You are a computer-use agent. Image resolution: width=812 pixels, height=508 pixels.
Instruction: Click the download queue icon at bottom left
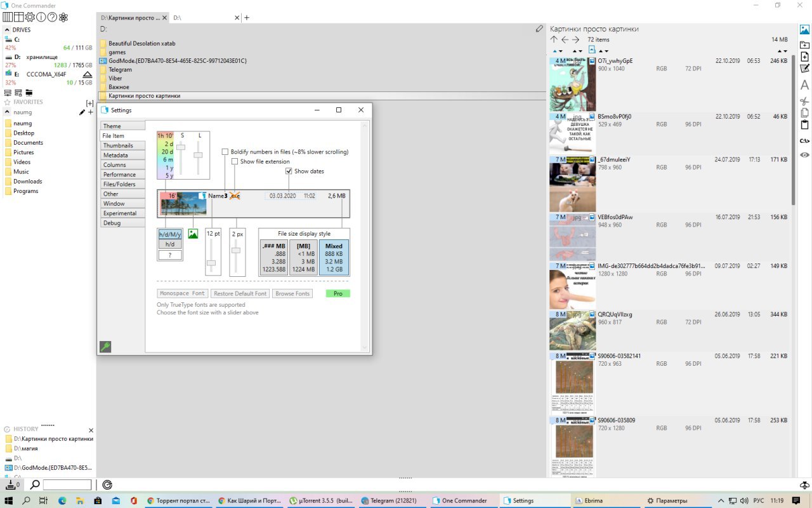click(x=12, y=485)
